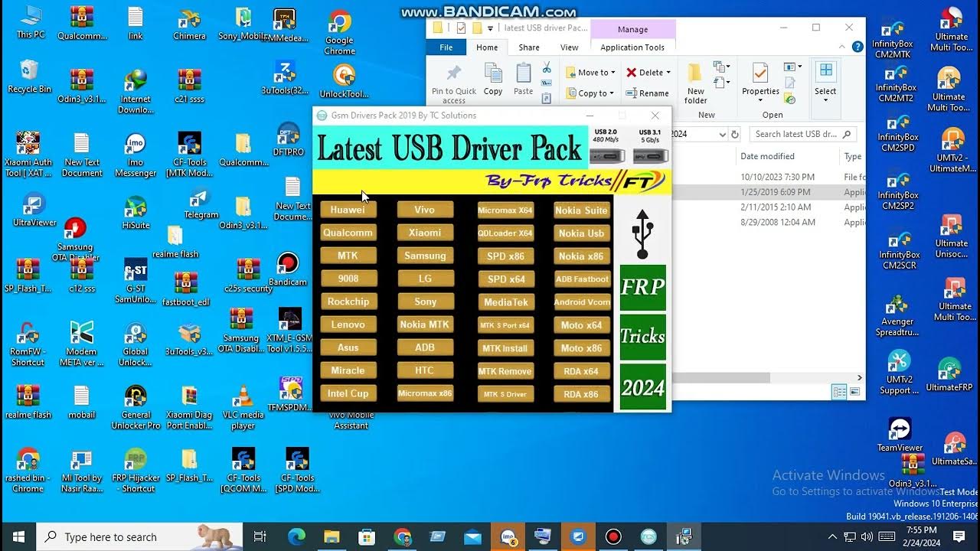Image resolution: width=980 pixels, height=551 pixels.
Task: Select the Xiaomi driver button
Action: click(x=425, y=233)
